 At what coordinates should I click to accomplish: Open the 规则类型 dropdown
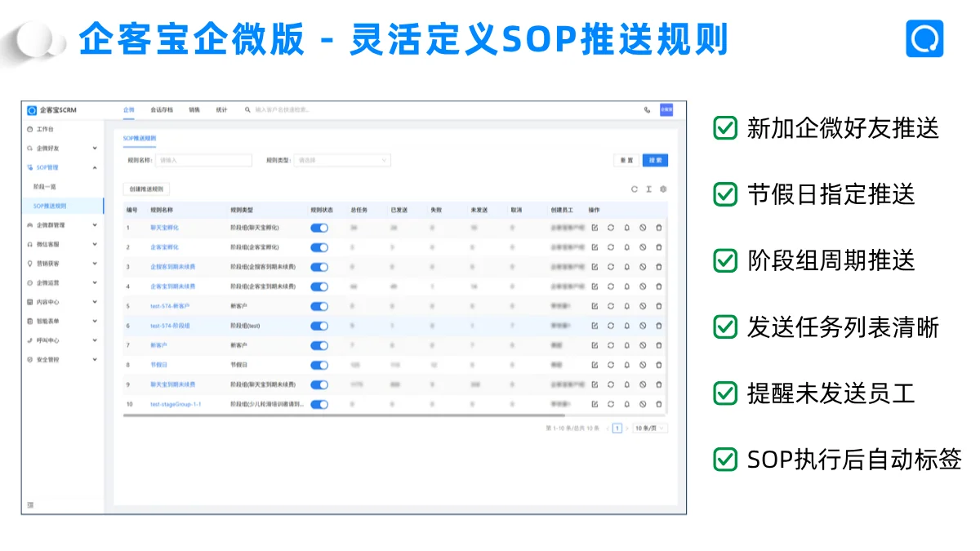click(x=342, y=160)
